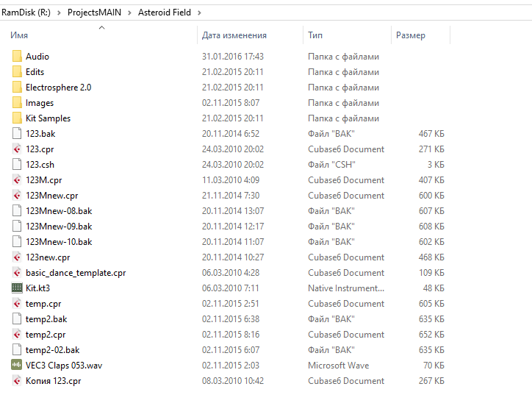Screen dimensions: 532x406
Task: Select the file name temp2-02.bak
Action: (53, 350)
